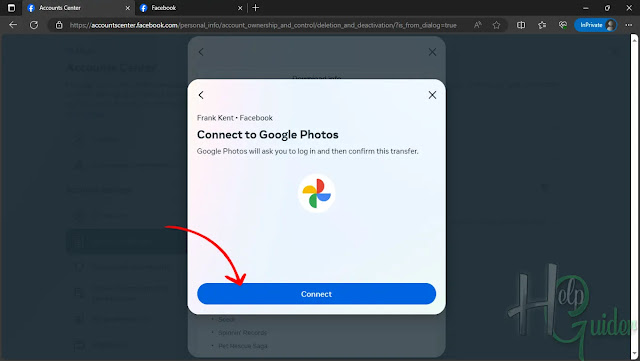View site information lock icon

tap(59, 25)
